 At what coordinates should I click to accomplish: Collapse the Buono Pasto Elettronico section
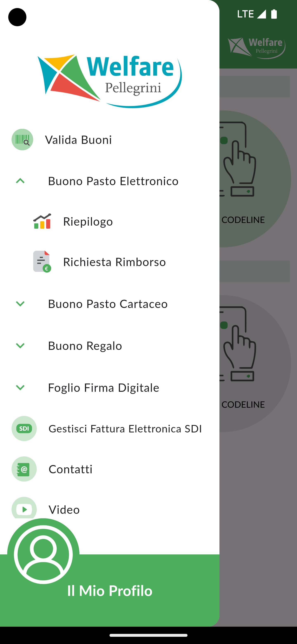click(20, 181)
